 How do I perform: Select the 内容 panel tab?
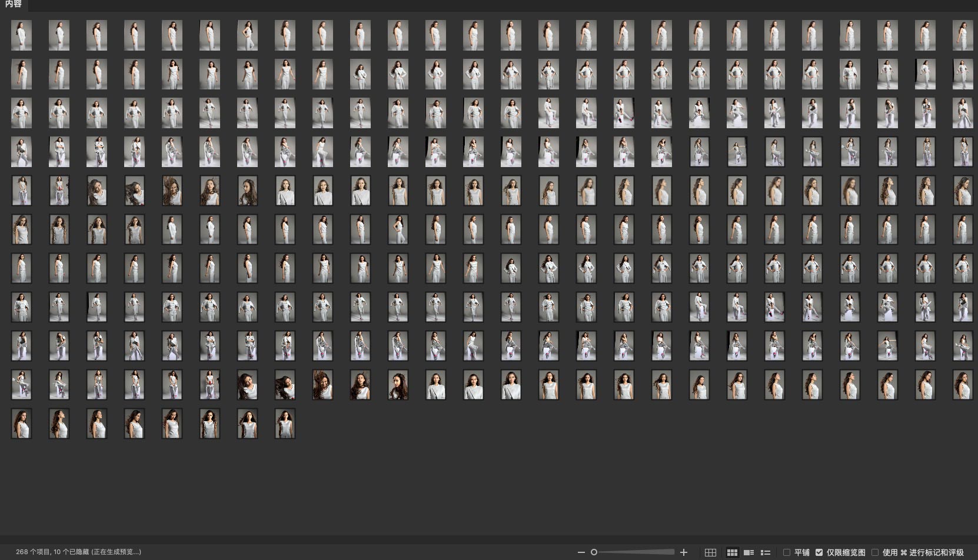pos(14,5)
